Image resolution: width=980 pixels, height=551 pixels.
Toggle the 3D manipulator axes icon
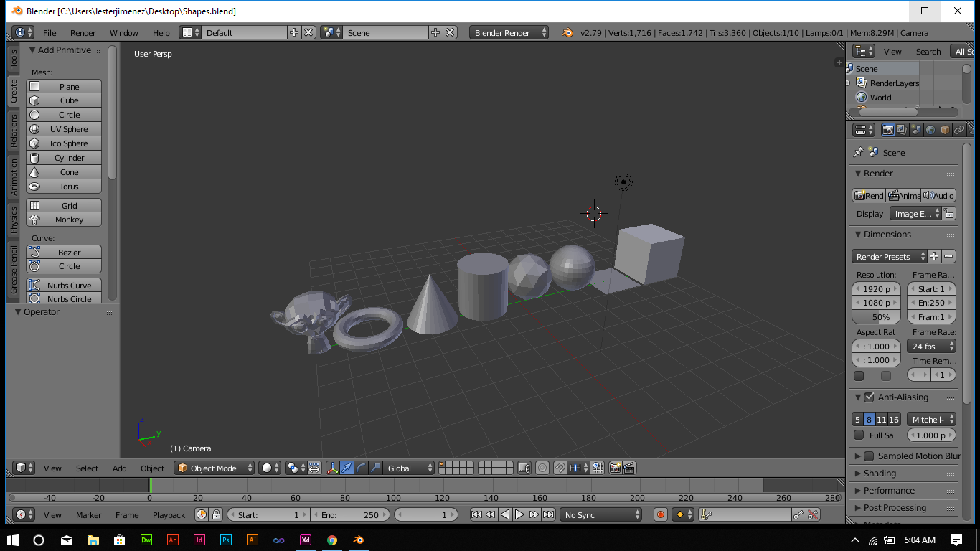tap(332, 468)
